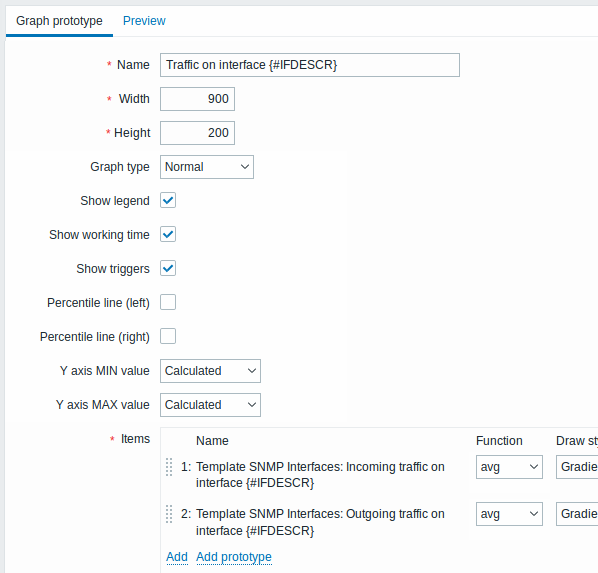598x573 pixels.
Task: Click drag handle of Outgoing traffic item
Action: (169, 514)
